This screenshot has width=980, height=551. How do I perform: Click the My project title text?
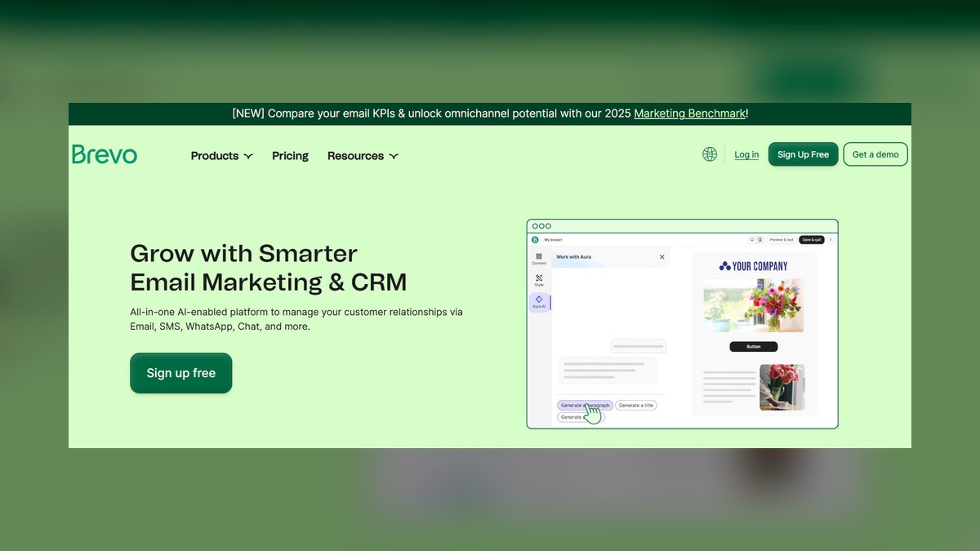[x=553, y=240]
